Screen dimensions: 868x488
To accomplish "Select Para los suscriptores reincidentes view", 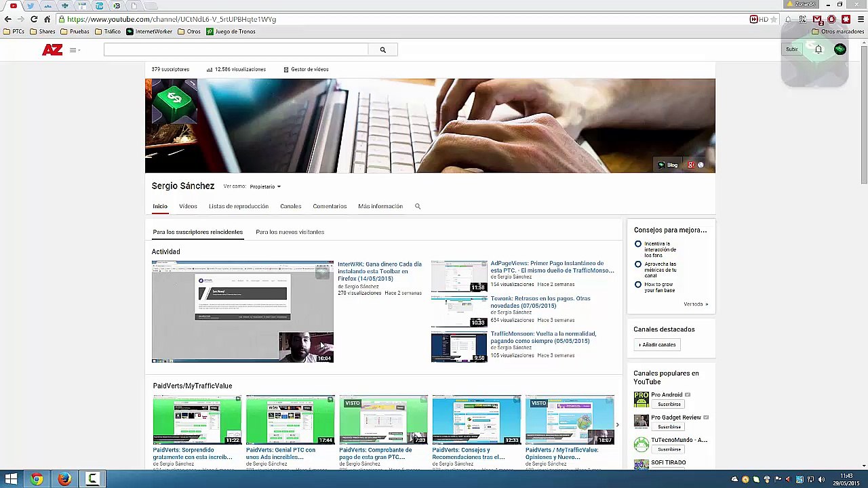I will click(197, 232).
